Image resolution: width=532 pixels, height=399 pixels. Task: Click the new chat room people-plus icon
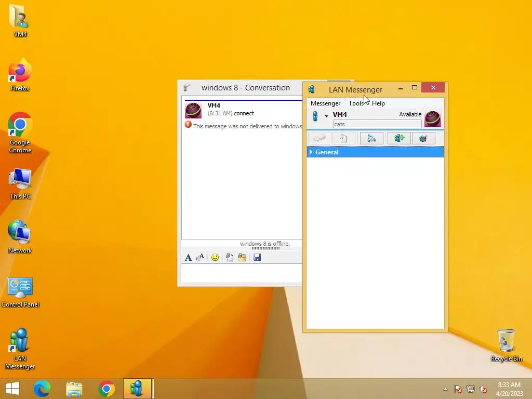[x=399, y=138]
